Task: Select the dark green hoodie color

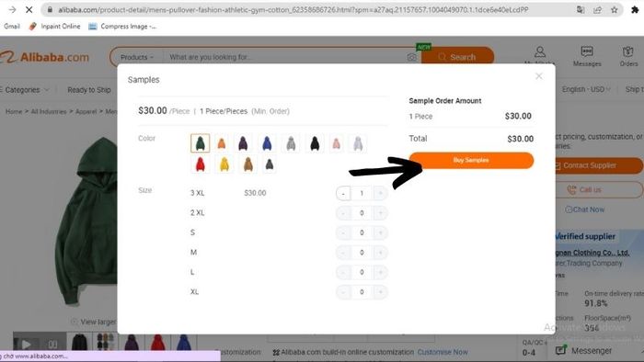Action: (x=200, y=143)
